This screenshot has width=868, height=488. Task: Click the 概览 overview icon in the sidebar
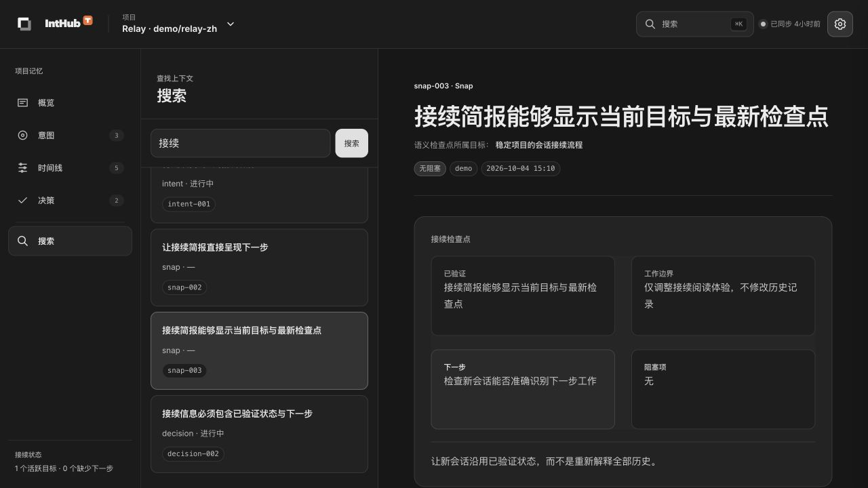click(x=22, y=103)
